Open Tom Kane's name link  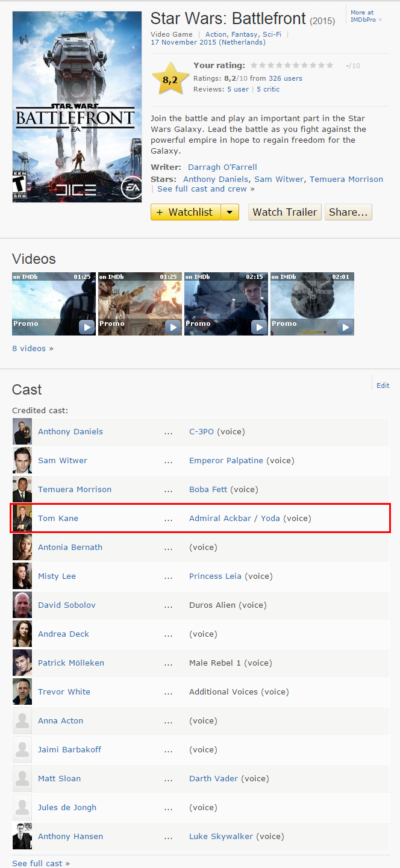58,518
